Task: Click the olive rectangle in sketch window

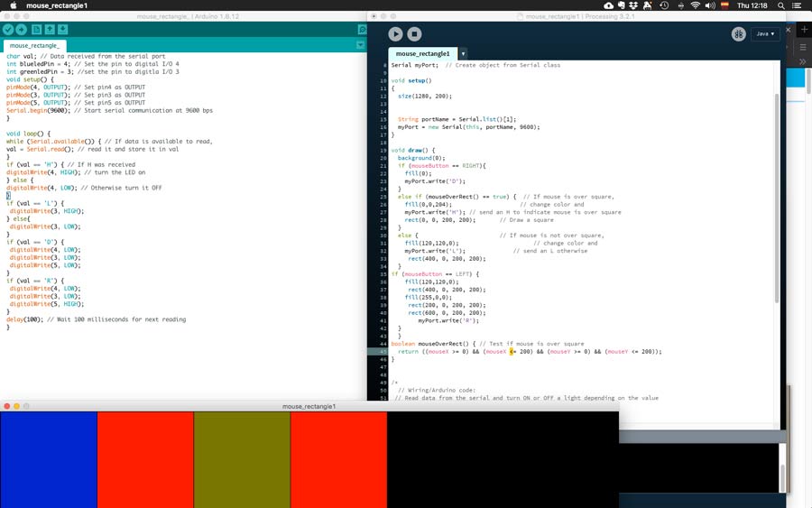Action: (242, 459)
